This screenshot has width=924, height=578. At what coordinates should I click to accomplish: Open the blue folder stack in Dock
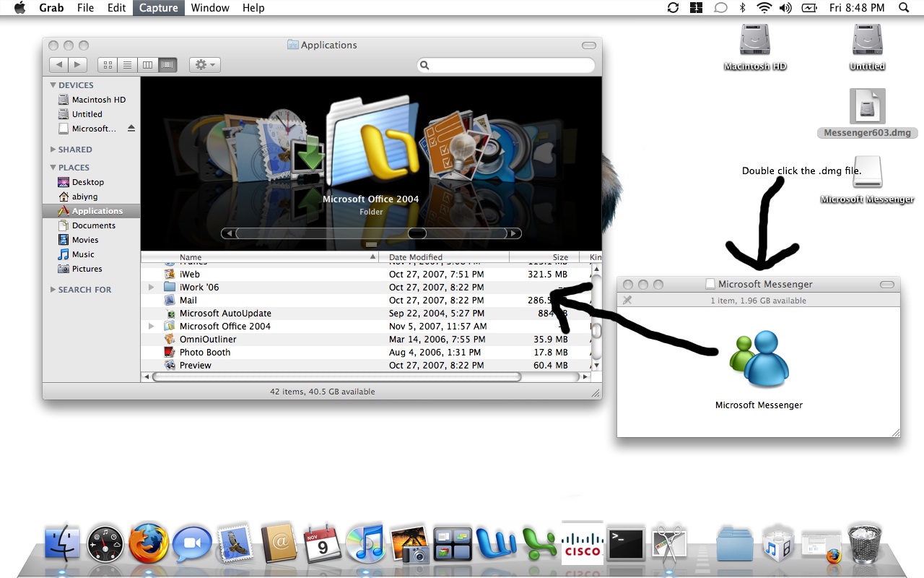(x=734, y=544)
